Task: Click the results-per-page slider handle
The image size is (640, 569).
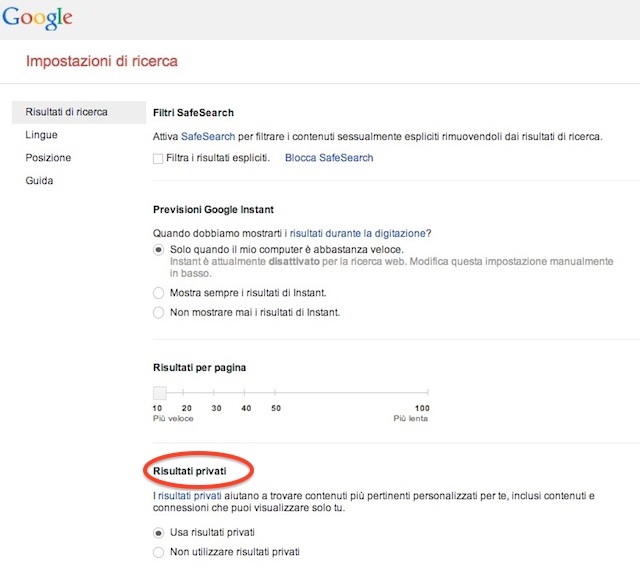Action: click(x=159, y=393)
